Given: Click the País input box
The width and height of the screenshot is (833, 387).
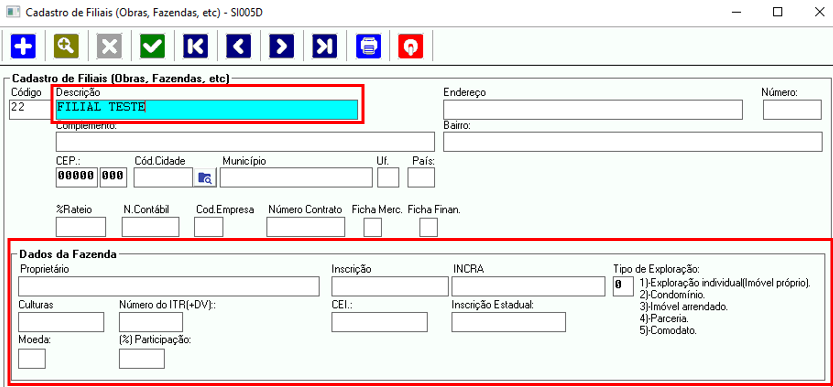Looking at the screenshot, I should coord(421,178).
